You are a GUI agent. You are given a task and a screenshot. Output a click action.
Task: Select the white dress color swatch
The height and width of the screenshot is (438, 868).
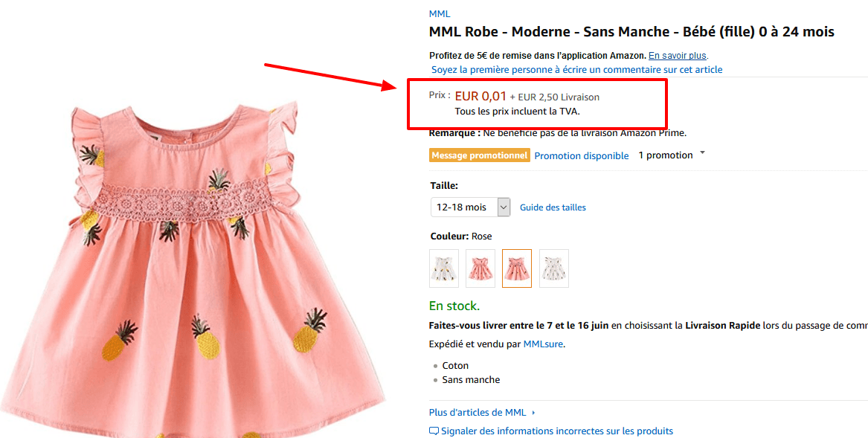pyautogui.click(x=444, y=268)
